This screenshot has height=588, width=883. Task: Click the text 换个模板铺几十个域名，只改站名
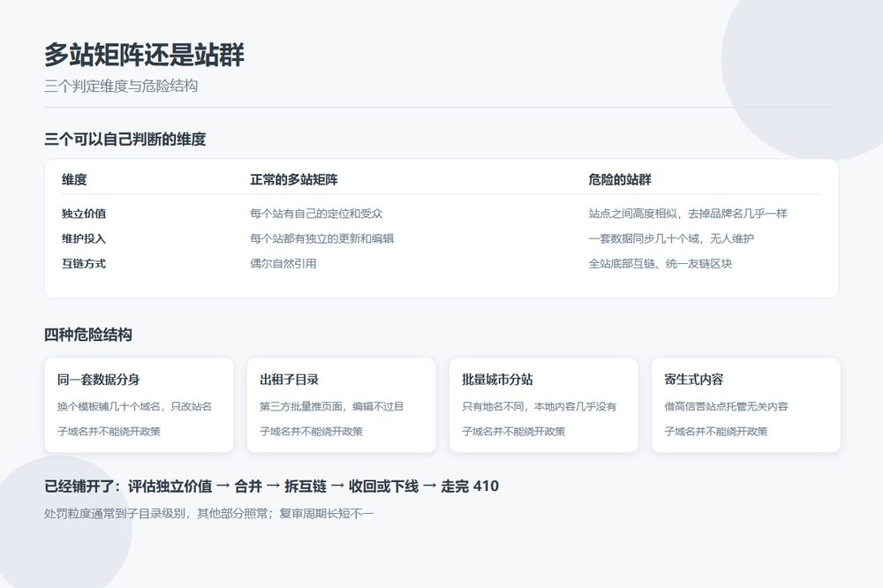tap(134, 407)
